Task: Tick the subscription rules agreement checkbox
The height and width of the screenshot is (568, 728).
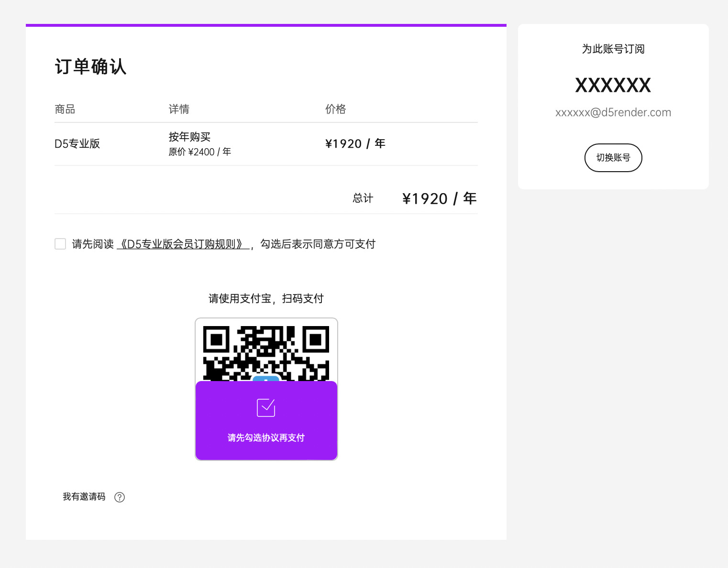Action: [60, 244]
